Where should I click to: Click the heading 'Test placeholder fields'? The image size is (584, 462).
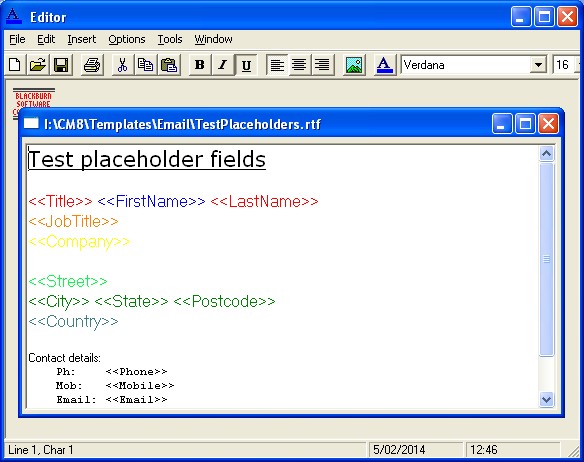(147, 159)
